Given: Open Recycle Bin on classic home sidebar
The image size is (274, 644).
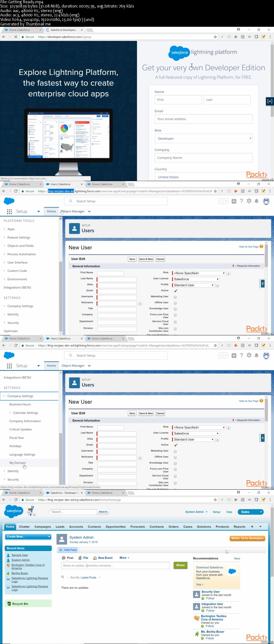Looking at the screenshot, I should tap(20, 604).
